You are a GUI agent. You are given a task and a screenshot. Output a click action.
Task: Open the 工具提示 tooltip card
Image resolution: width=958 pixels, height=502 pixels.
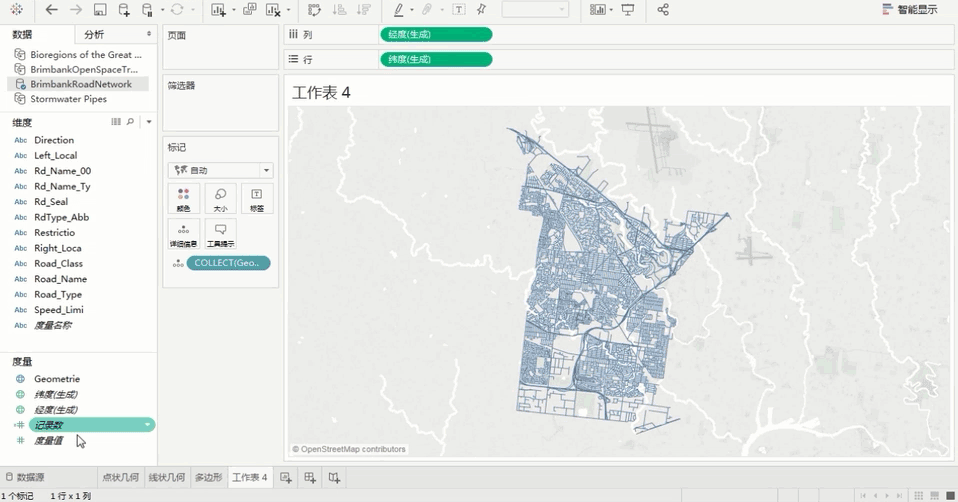[x=220, y=234]
